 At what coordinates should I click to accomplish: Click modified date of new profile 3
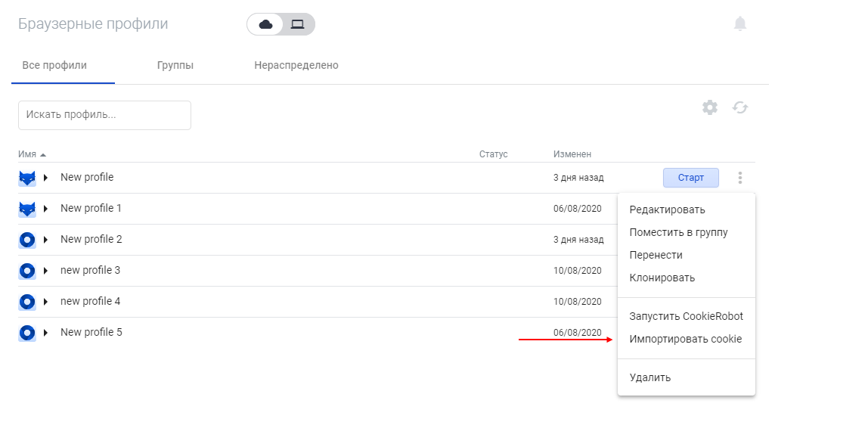point(578,271)
